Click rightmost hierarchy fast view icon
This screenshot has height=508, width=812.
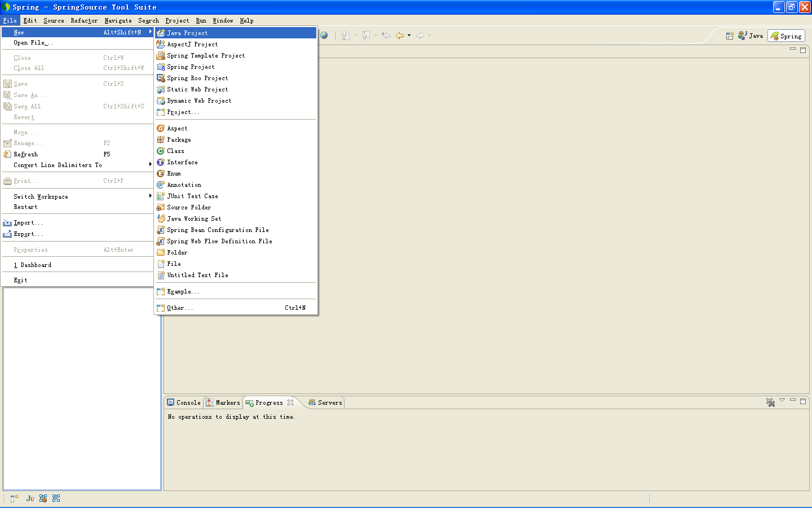56,498
